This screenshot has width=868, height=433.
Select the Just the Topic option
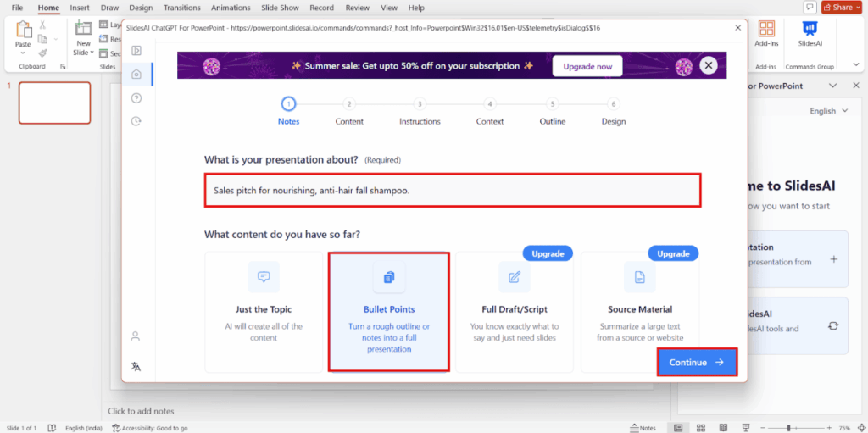[264, 311]
